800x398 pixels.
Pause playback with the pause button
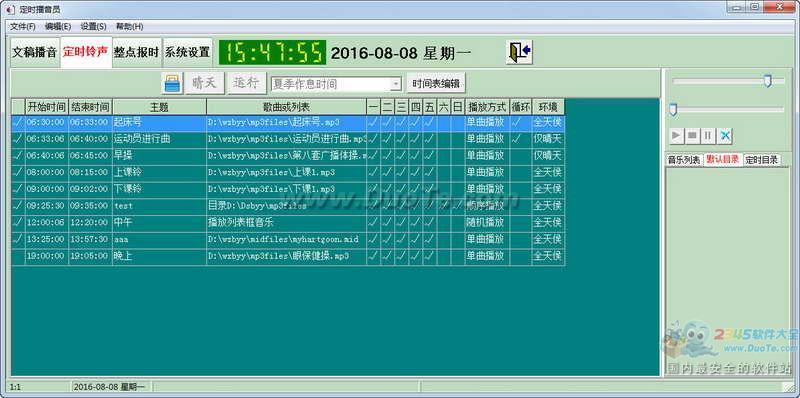coord(708,136)
